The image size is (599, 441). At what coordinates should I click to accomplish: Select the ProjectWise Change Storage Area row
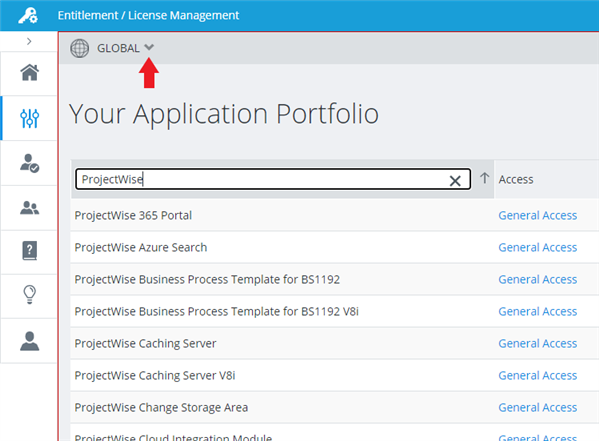coord(335,407)
